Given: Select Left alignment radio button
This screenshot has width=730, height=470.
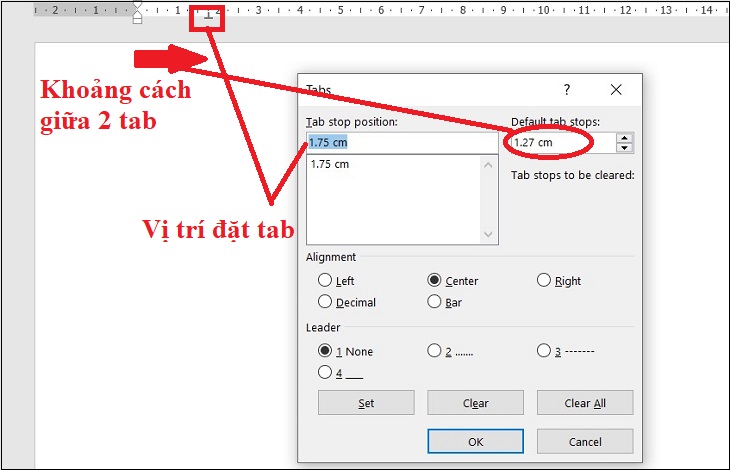Looking at the screenshot, I should (x=325, y=280).
